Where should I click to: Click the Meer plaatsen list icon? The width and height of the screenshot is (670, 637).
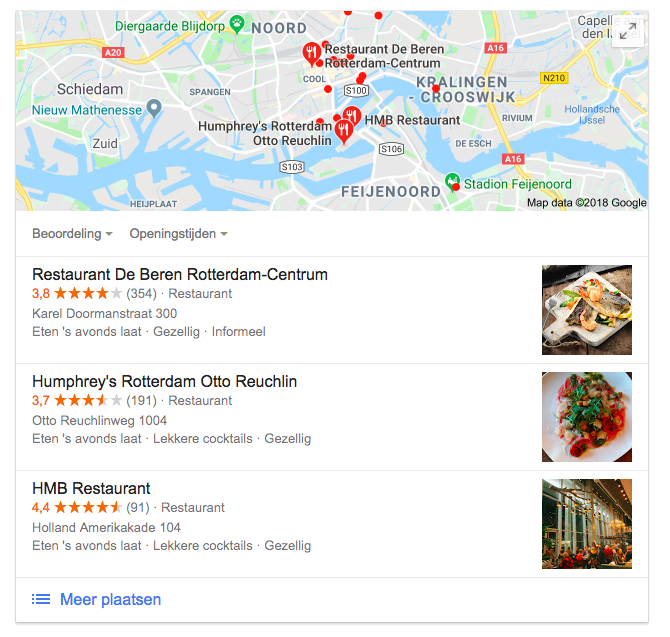[41, 599]
